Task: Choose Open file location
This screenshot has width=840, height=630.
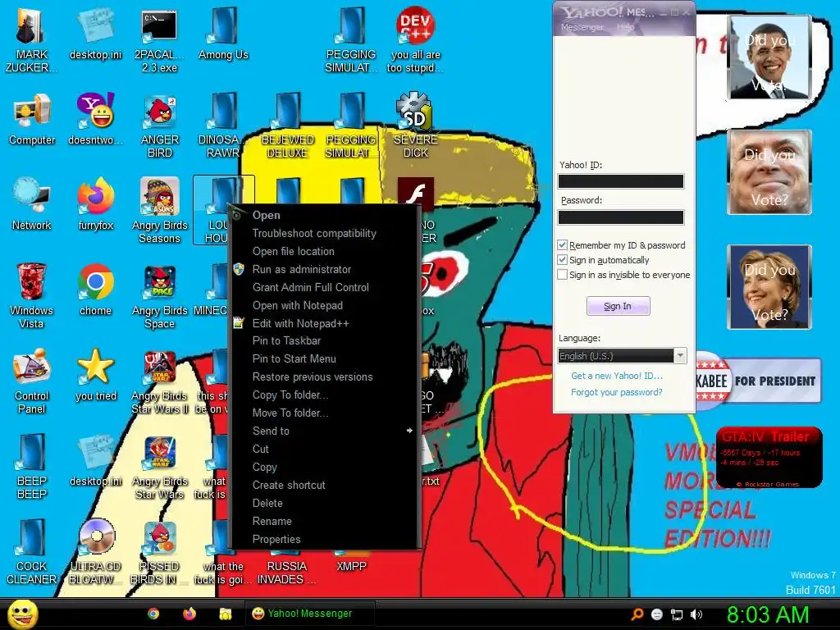Action: point(325,251)
